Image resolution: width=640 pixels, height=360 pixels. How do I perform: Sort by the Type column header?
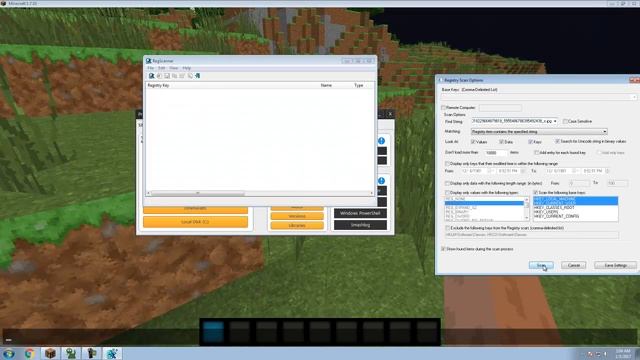pyautogui.click(x=358, y=85)
